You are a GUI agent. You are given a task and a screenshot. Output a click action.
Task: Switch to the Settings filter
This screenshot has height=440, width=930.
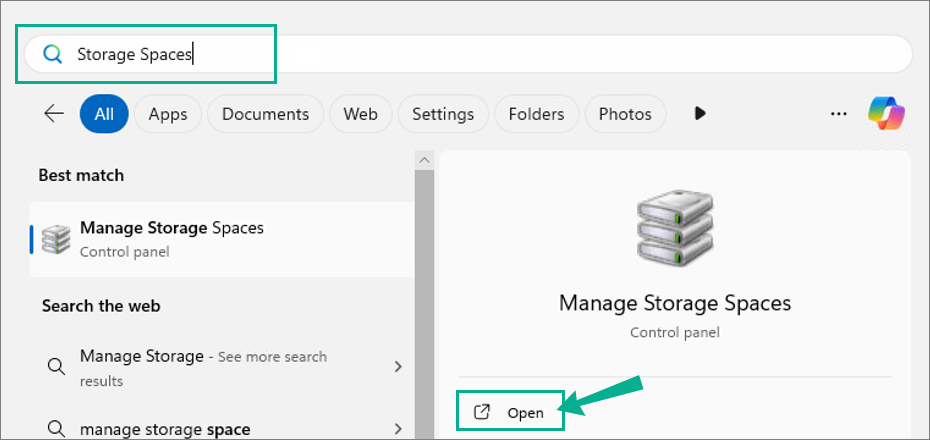(x=443, y=114)
